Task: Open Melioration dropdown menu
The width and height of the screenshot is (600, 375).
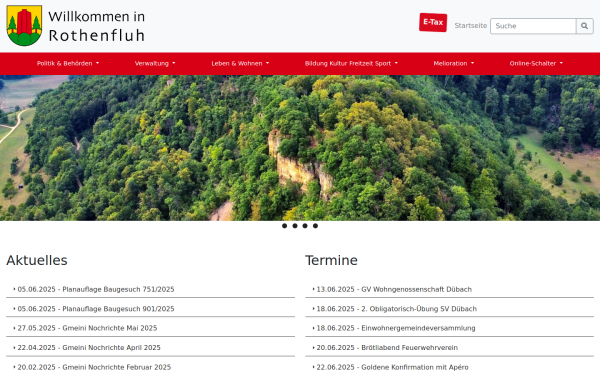Action: (453, 64)
